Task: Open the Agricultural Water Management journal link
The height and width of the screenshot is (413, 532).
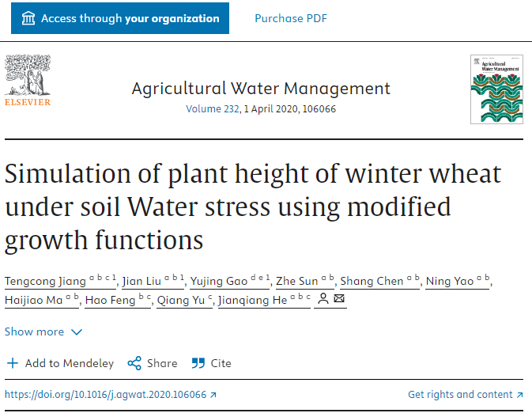Action: tap(261, 88)
